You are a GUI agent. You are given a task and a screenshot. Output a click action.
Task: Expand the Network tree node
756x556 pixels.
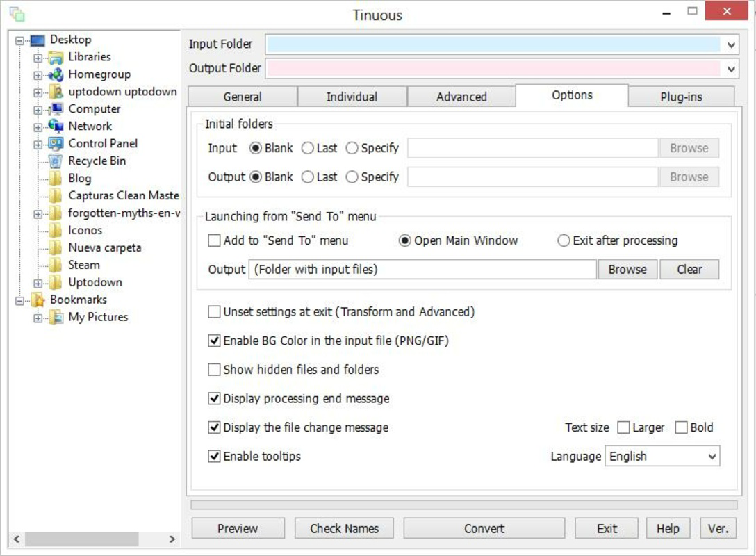pos(38,128)
